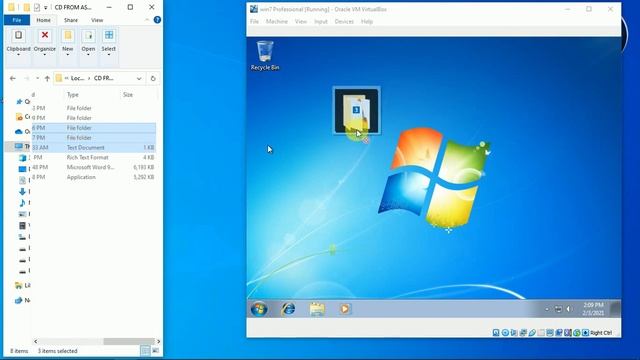The width and height of the screenshot is (640, 360).
Task: Go up one folder level in File Explorer
Action: tap(47, 78)
